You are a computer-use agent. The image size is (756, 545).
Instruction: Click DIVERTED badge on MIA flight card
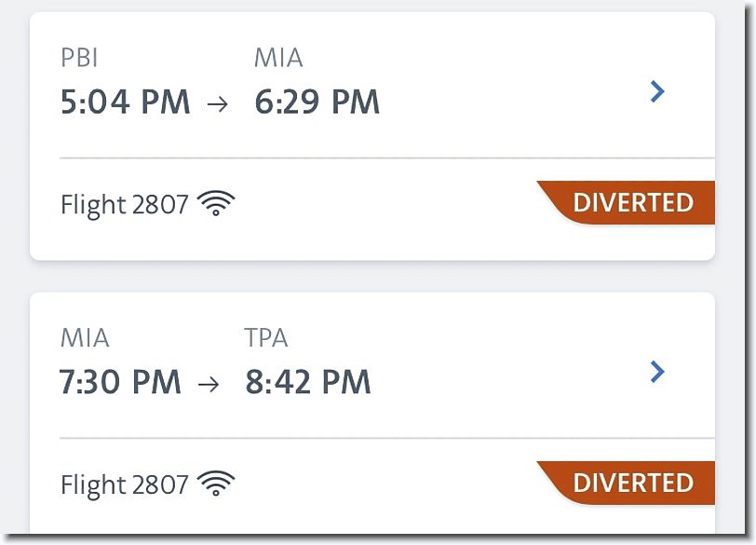tap(627, 483)
